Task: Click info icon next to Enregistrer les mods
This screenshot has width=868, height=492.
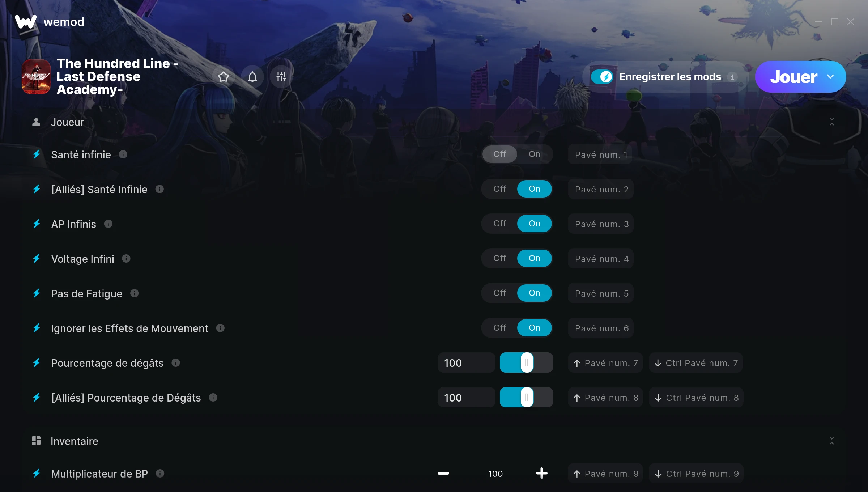Action: pos(732,77)
